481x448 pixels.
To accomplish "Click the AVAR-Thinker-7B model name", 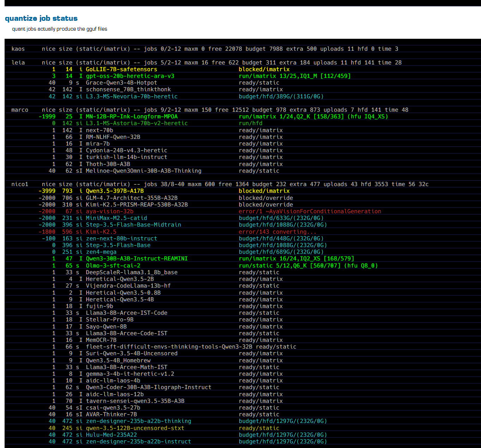I will (111, 415).
